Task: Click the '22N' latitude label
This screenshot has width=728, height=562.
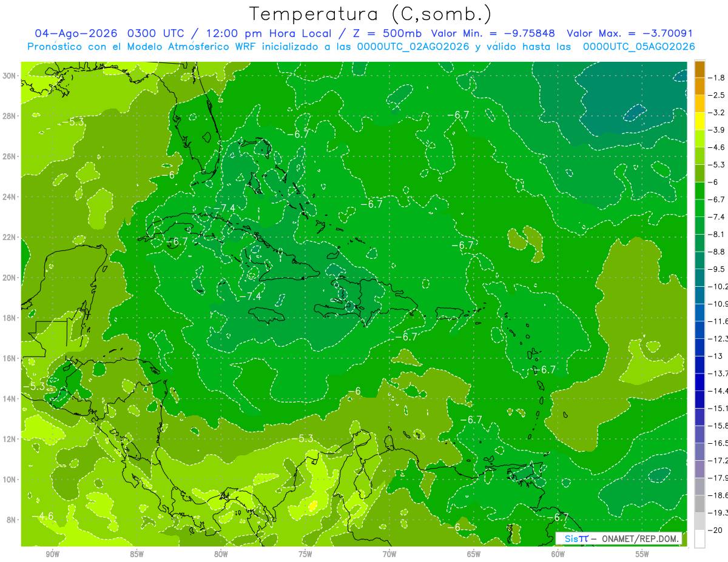Action: point(10,237)
